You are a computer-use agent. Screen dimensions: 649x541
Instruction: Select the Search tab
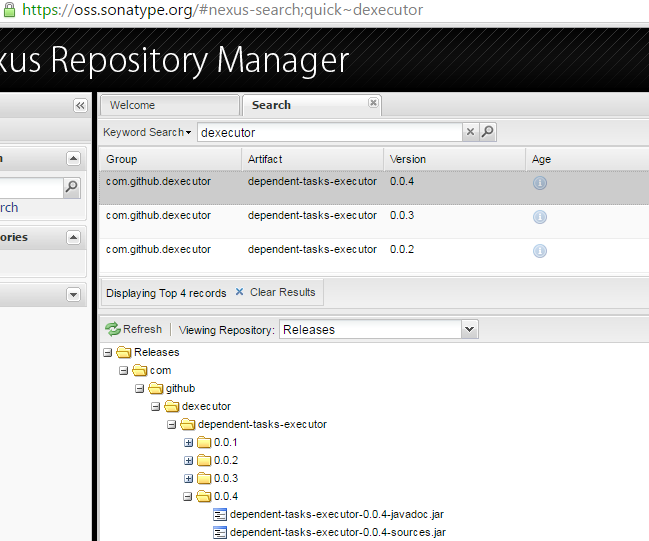311,105
